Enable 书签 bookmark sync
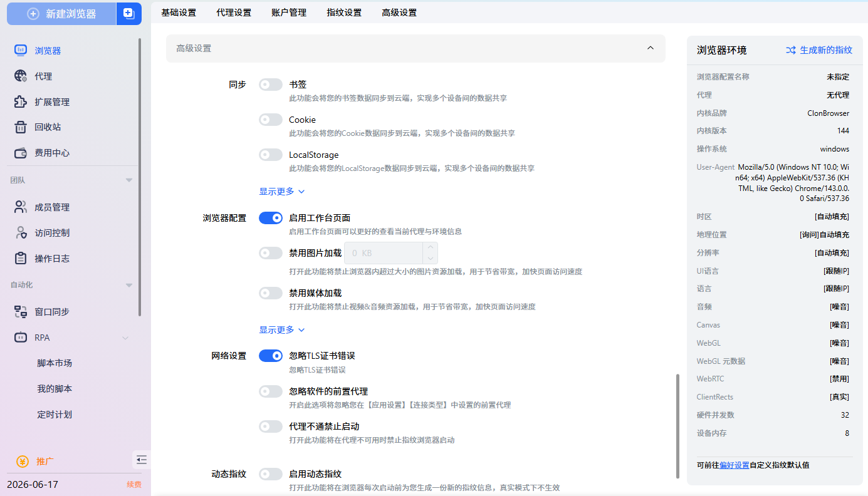 tap(270, 84)
